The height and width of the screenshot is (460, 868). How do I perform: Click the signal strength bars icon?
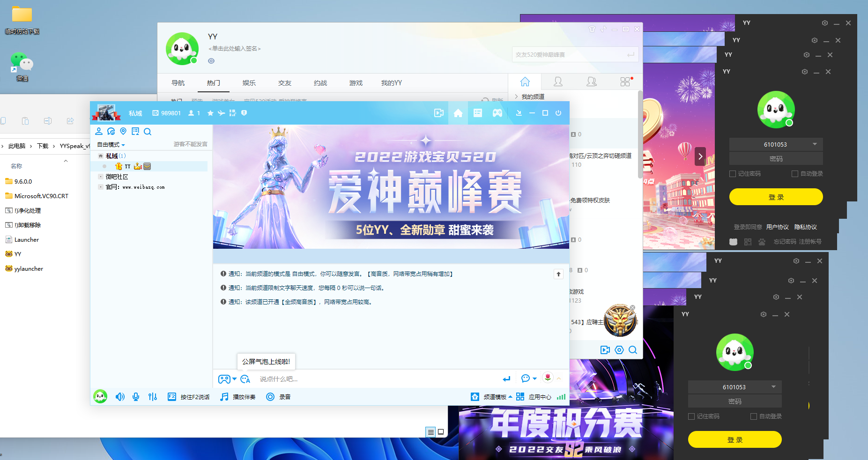pos(561,397)
